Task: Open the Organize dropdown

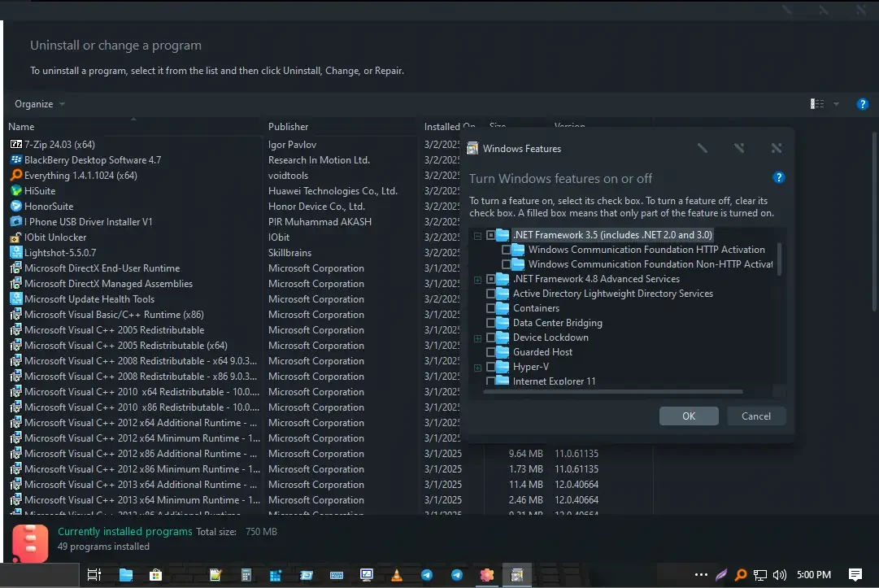Action: tap(37, 104)
